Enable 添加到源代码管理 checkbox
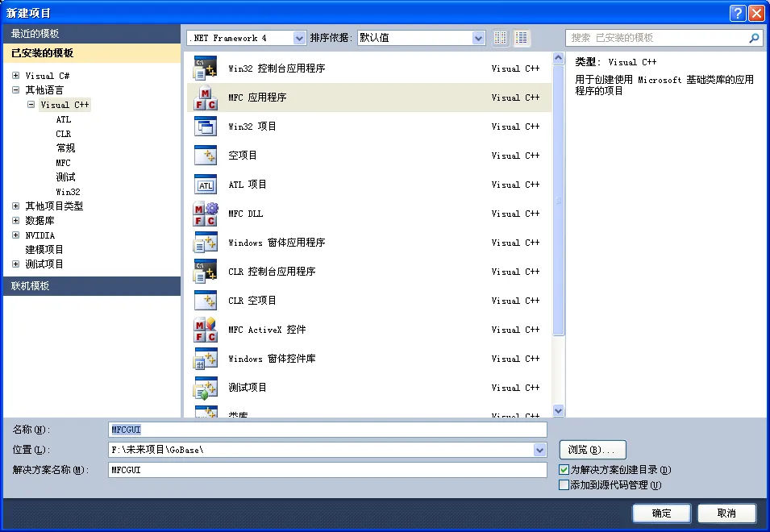The image size is (770, 532). (564, 485)
